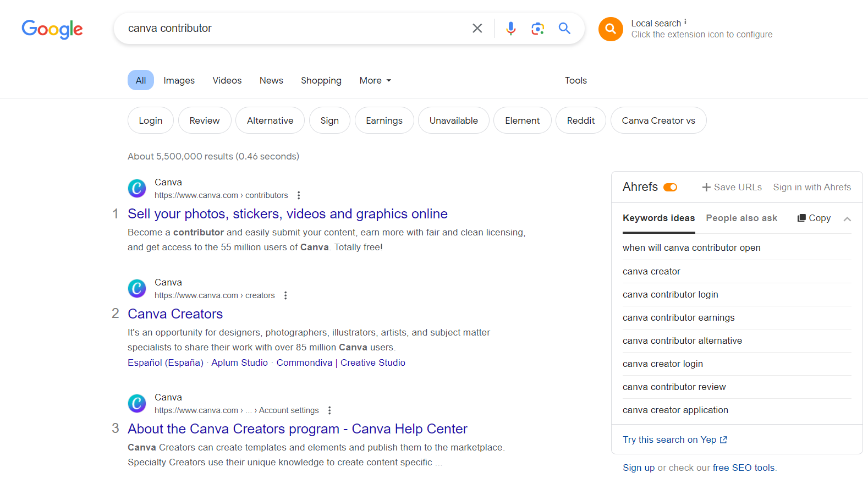The height and width of the screenshot is (478, 868).
Task: Open options menu for creators result
Action: tap(285, 295)
